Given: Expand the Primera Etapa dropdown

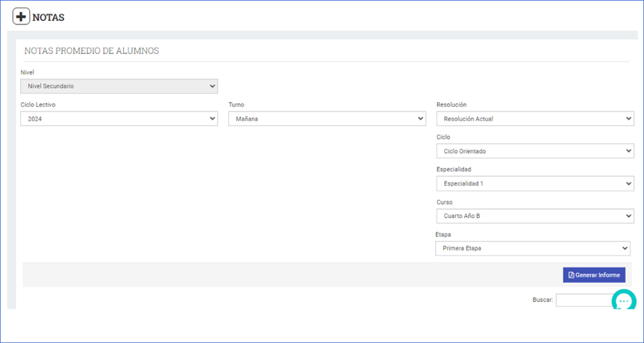Looking at the screenshot, I should pyautogui.click(x=533, y=249).
